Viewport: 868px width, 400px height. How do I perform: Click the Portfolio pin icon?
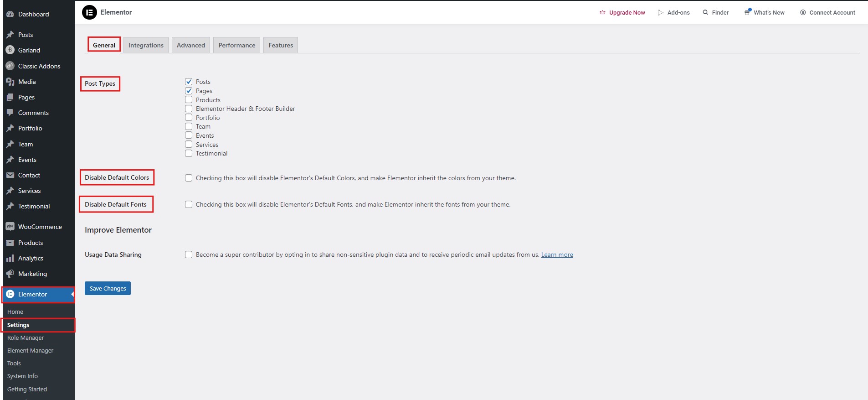click(x=10, y=128)
